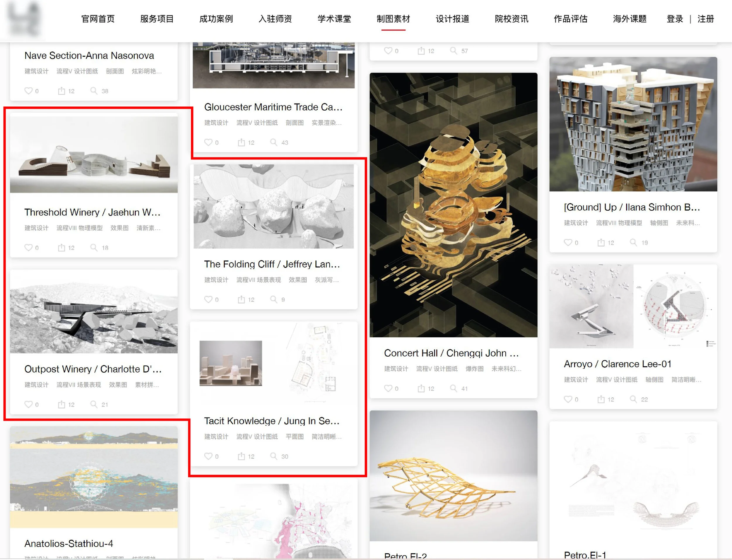Image resolution: width=732 pixels, height=560 pixels.
Task: Open 学术课堂 navigation item
Action: [x=334, y=19]
